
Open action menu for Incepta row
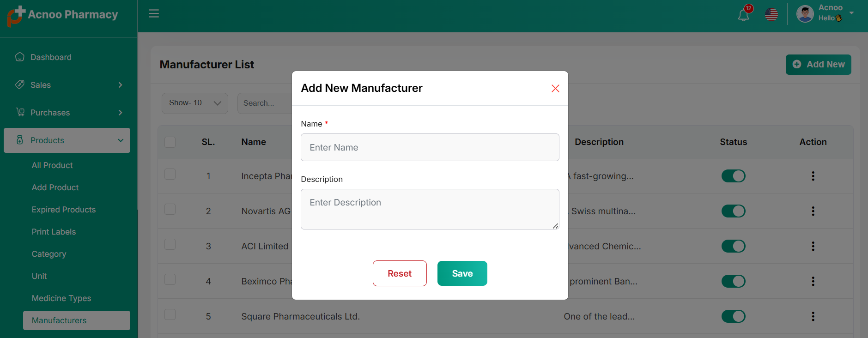click(813, 176)
